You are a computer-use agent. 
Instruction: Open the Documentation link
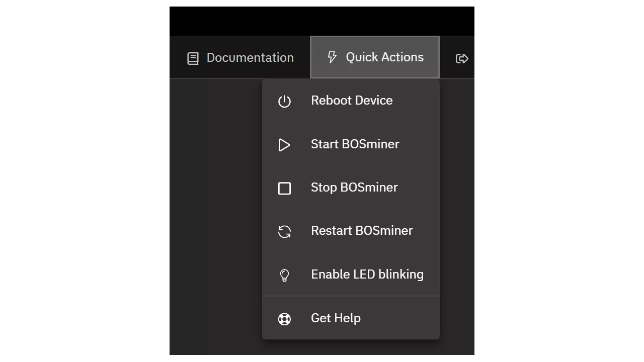[x=240, y=58]
